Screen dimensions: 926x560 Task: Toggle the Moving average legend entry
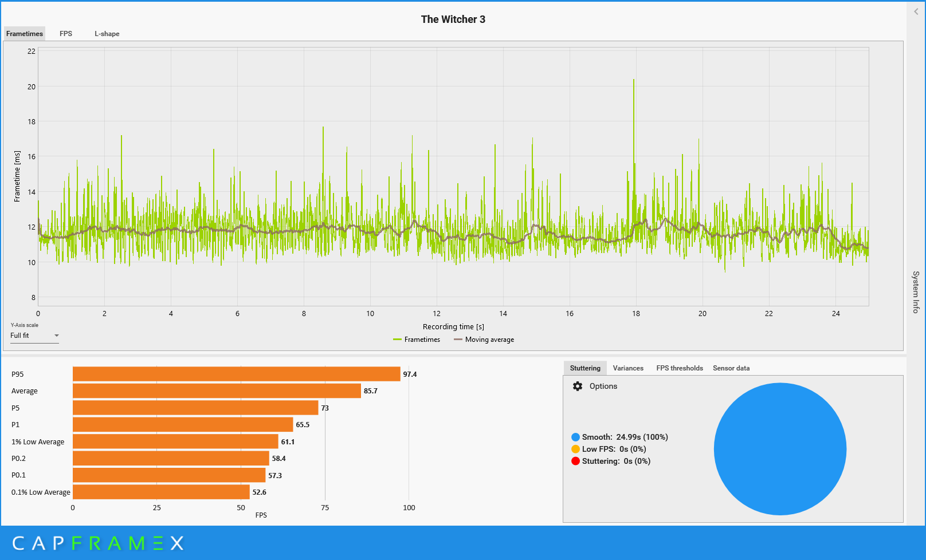coord(484,340)
